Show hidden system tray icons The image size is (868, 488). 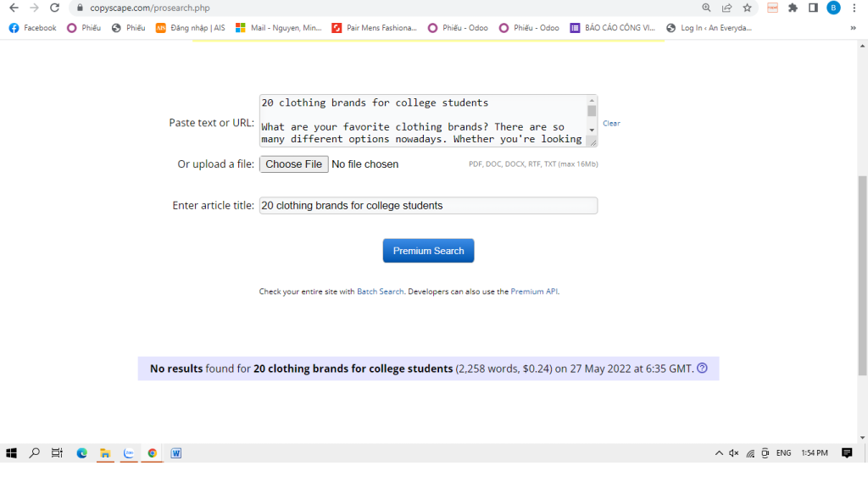tap(719, 453)
